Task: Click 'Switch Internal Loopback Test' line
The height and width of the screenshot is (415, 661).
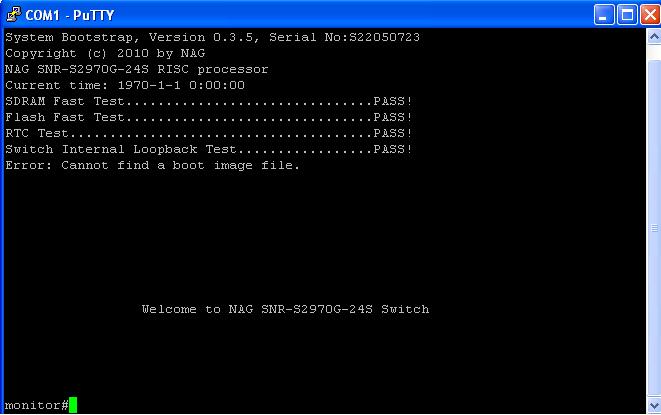Action: (x=208, y=149)
